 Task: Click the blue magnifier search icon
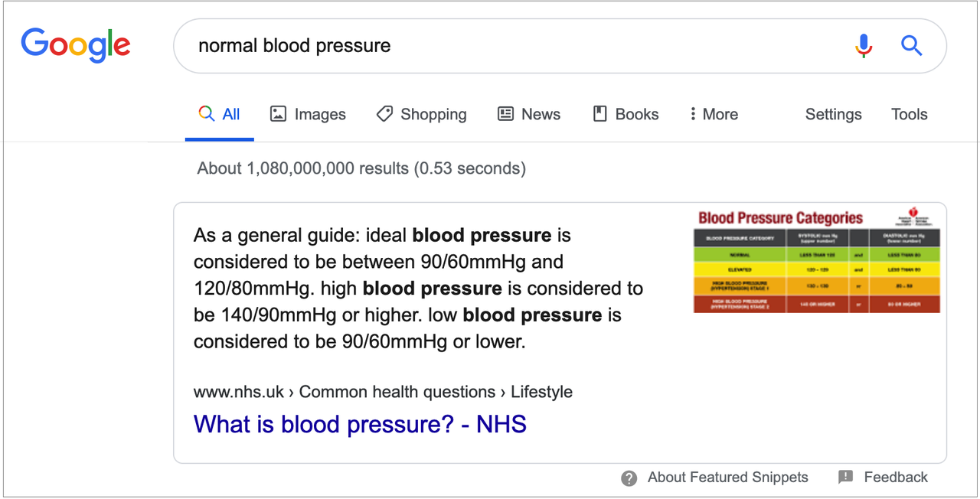click(x=911, y=46)
